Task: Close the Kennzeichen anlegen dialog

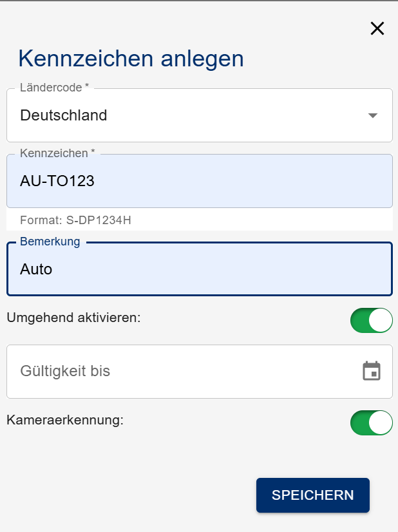Action: pyautogui.click(x=377, y=28)
